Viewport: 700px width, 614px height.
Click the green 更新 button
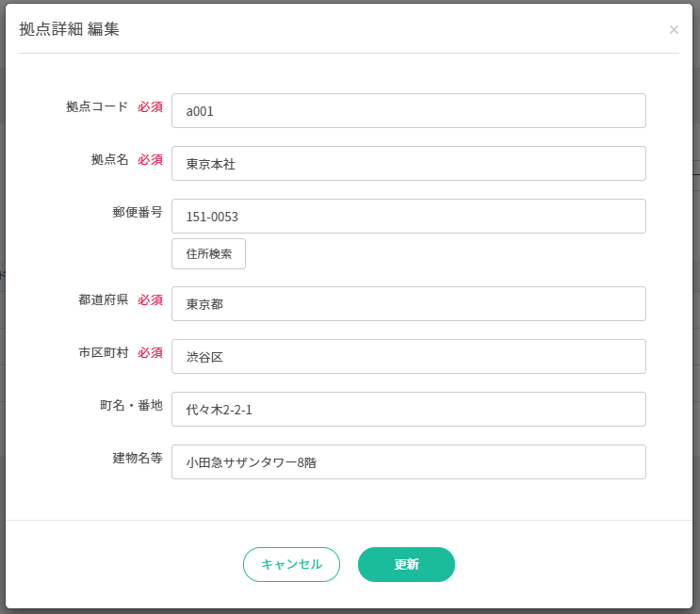tap(406, 565)
